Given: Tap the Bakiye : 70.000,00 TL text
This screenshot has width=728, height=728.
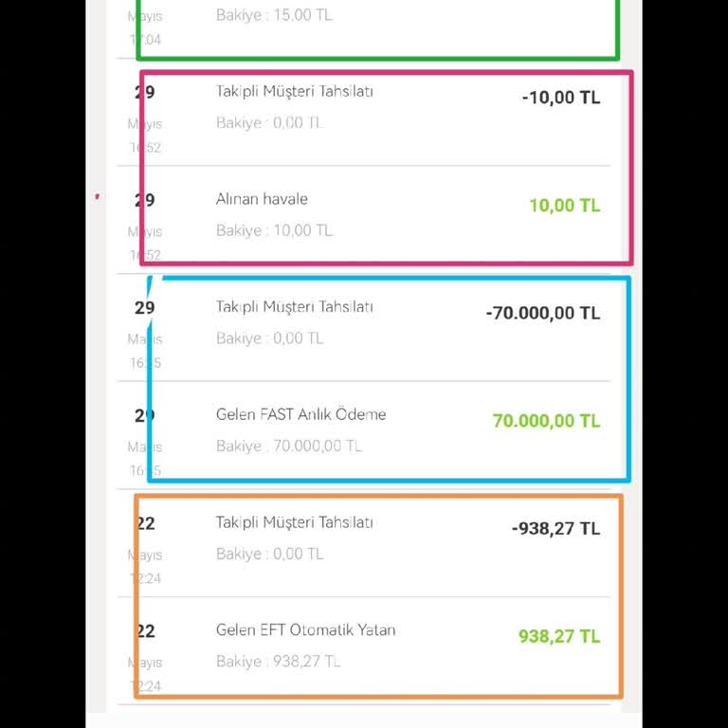Looking at the screenshot, I should (289, 446).
